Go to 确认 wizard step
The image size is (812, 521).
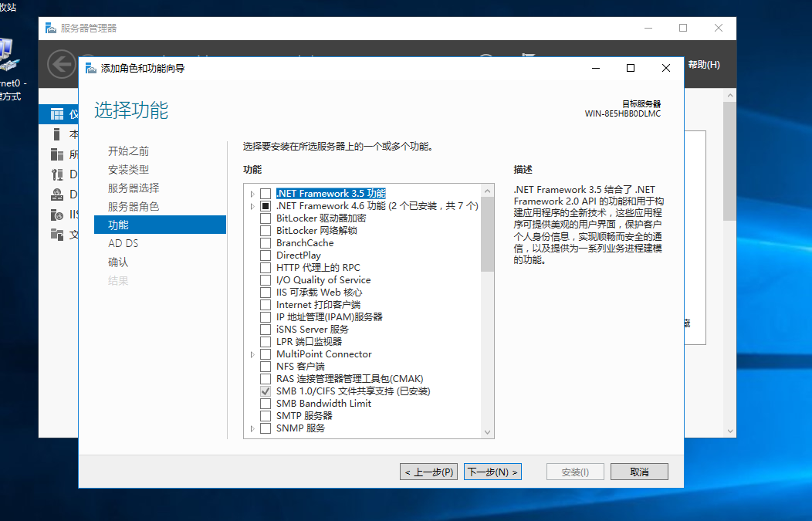click(118, 262)
